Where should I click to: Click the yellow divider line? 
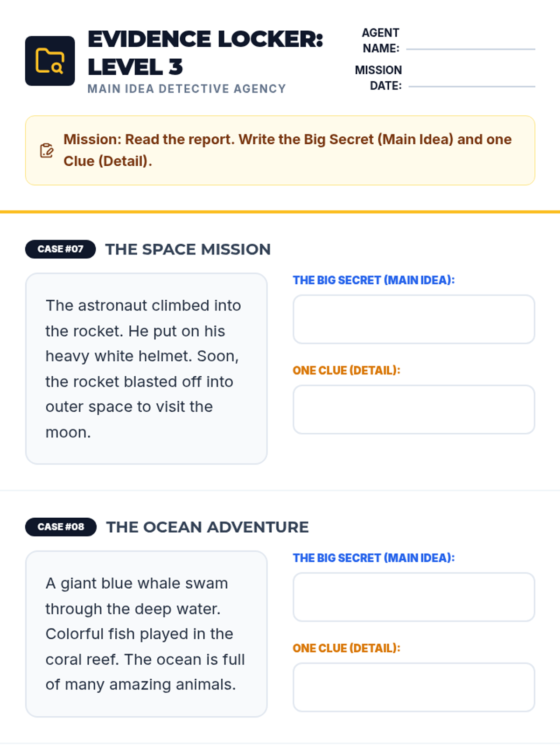(280, 211)
